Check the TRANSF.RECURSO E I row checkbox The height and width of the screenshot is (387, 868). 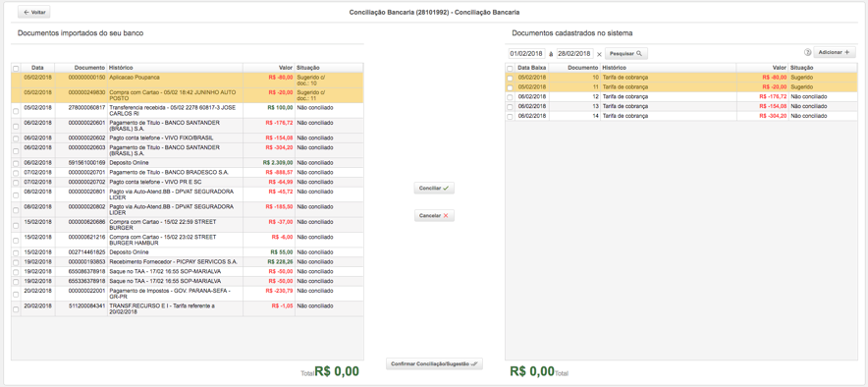click(16, 309)
